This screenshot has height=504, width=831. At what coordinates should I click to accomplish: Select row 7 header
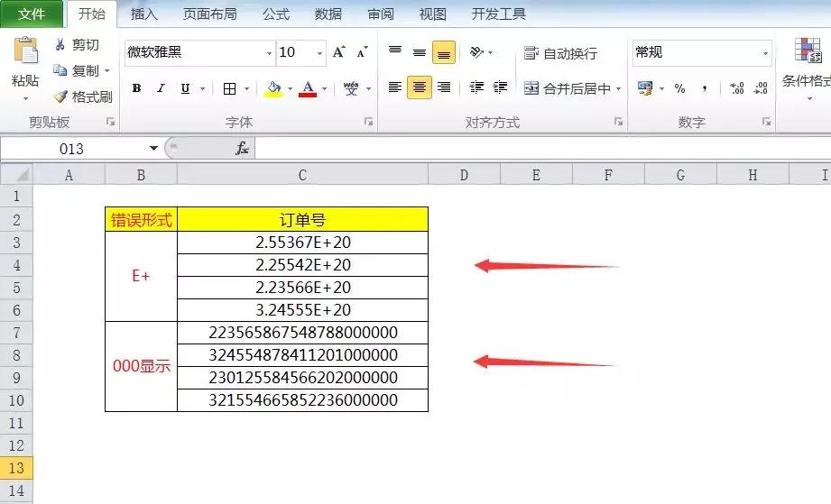(x=16, y=333)
